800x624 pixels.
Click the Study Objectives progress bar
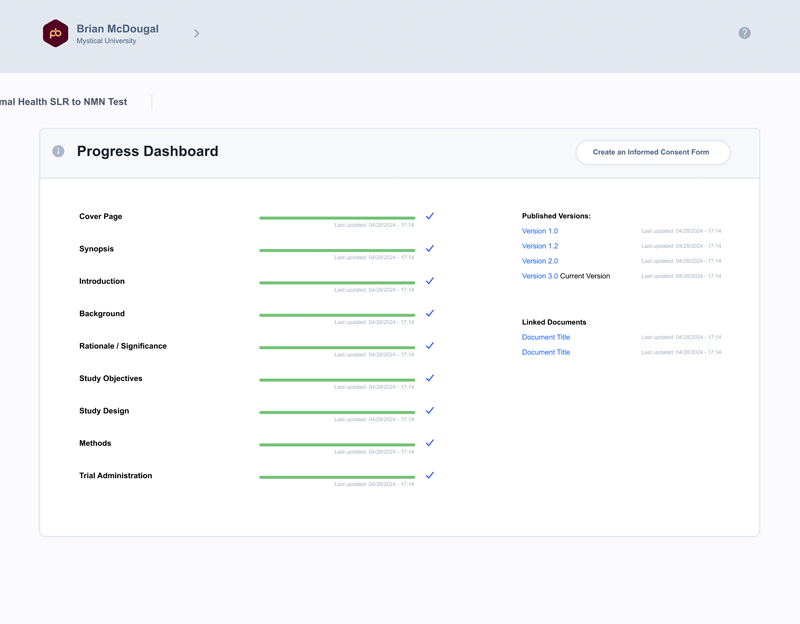tap(337, 380)
